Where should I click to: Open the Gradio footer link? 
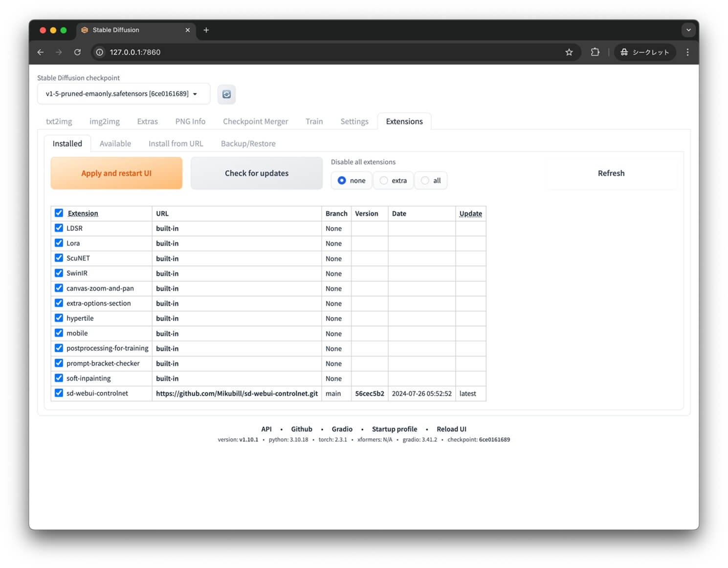[x=342, y=429]
